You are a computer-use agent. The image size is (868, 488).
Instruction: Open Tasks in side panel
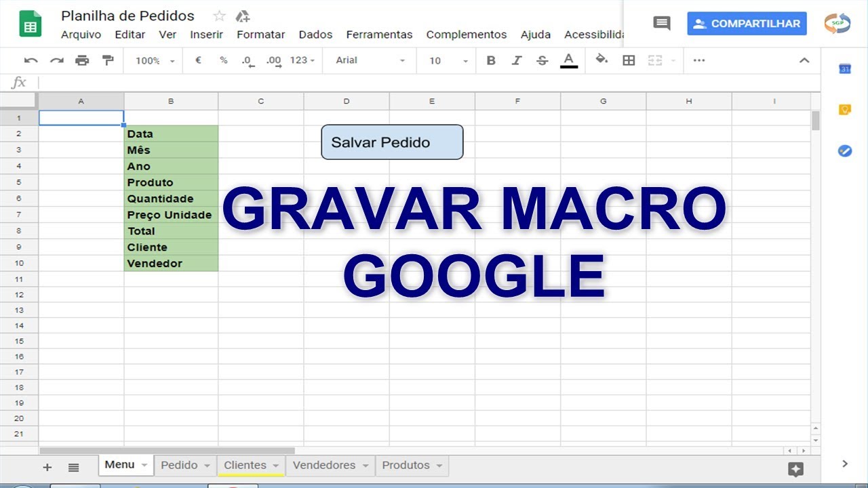845,151
